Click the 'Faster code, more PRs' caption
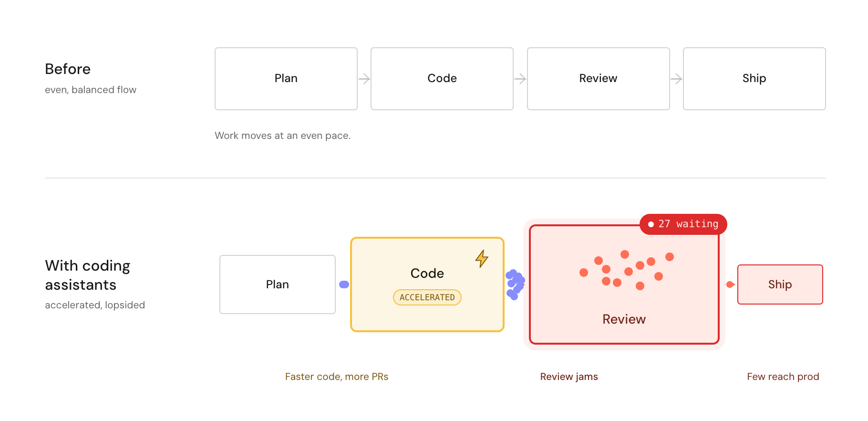The width and height of the screenshot is (868, 421). (337, 377)
